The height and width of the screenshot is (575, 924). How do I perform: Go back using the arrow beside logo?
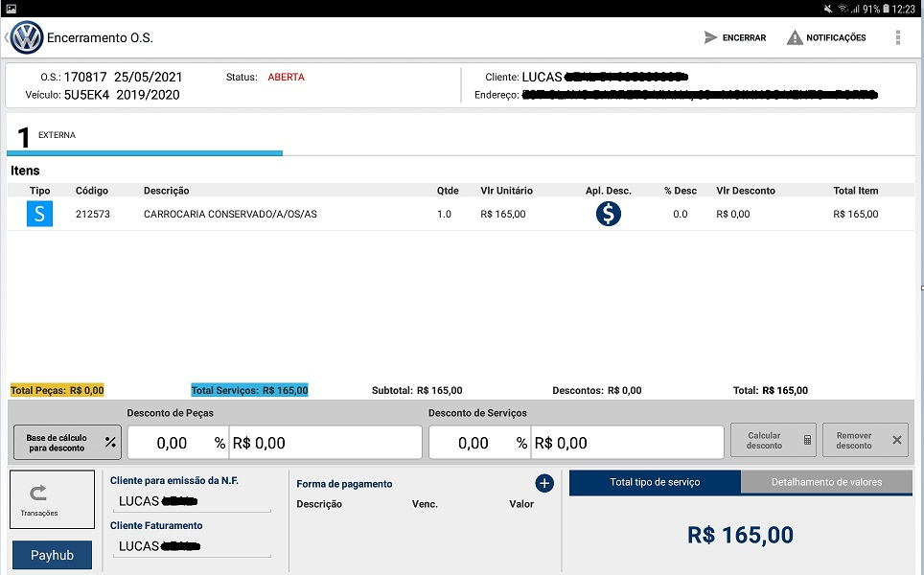[6, 37]
